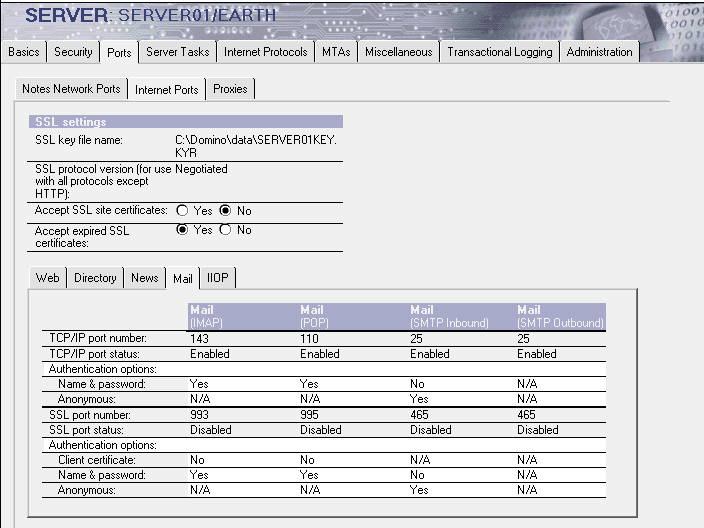Click POP TCP/IP port number 110
This screenshot has height=528, width=704.
pyautogui.click(x=309, y=339)
